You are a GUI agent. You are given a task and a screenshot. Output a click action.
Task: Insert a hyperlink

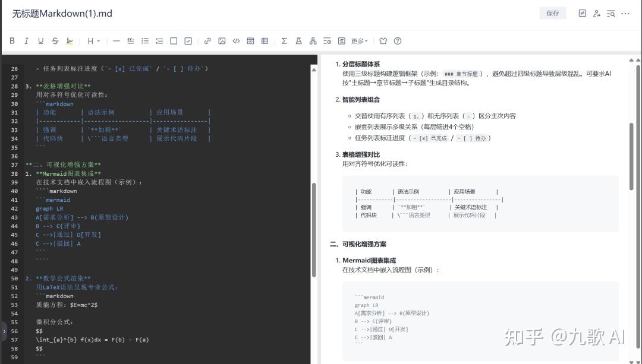(x=207, y=40)
